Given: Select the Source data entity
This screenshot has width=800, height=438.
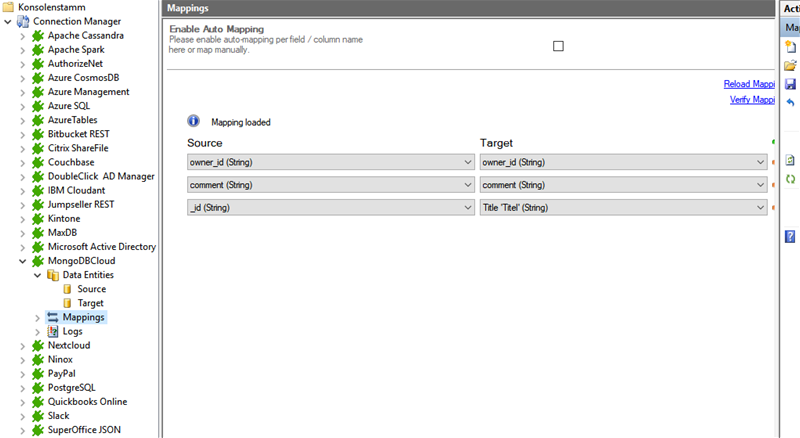Looking at the screenshot, I should (x=90, y=289).
